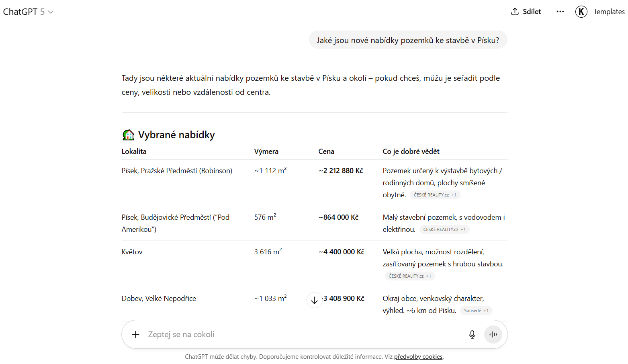Open ČESKÉ REALITY.cz source chip for Pod Amerikou
Screen dimensions: 628x364
pyautogui.click(x=444, y=229)
